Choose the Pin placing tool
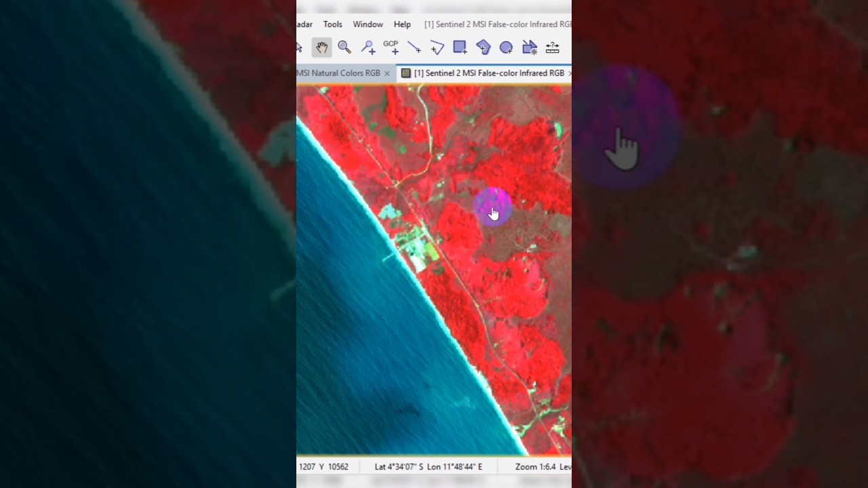This screenshot has width=868, height=488. coord(368,47)
